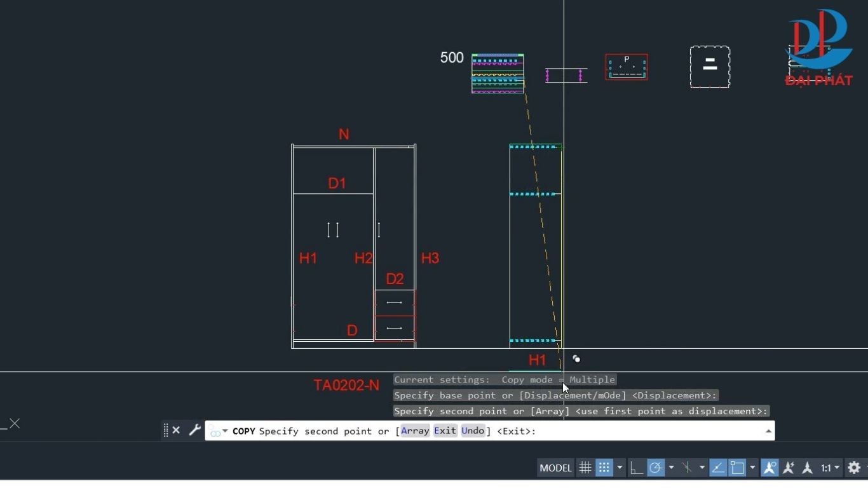The height and width of the screenshot is (488, 868).
Task: Click the show annotation objects icon
Action: click(x=770, y=468)
